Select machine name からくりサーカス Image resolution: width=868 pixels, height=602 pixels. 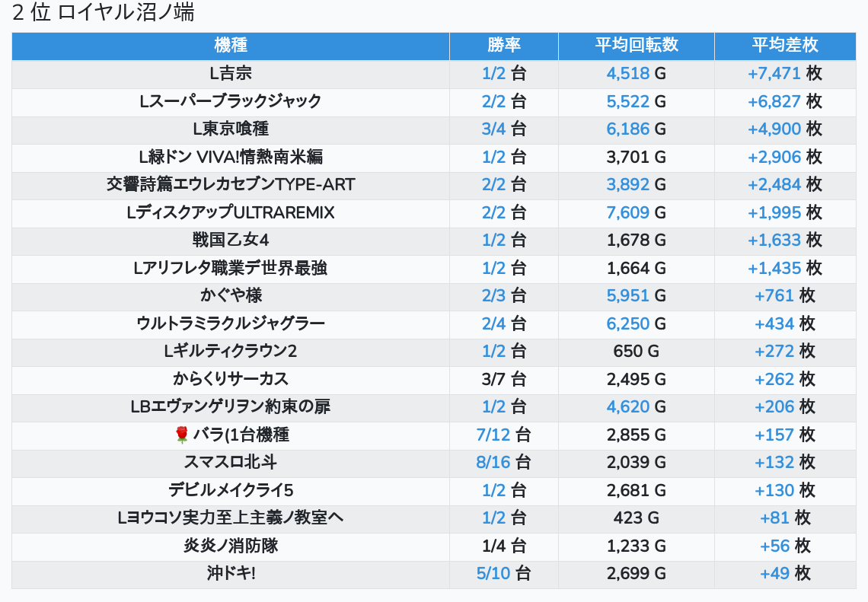[230, 379]
